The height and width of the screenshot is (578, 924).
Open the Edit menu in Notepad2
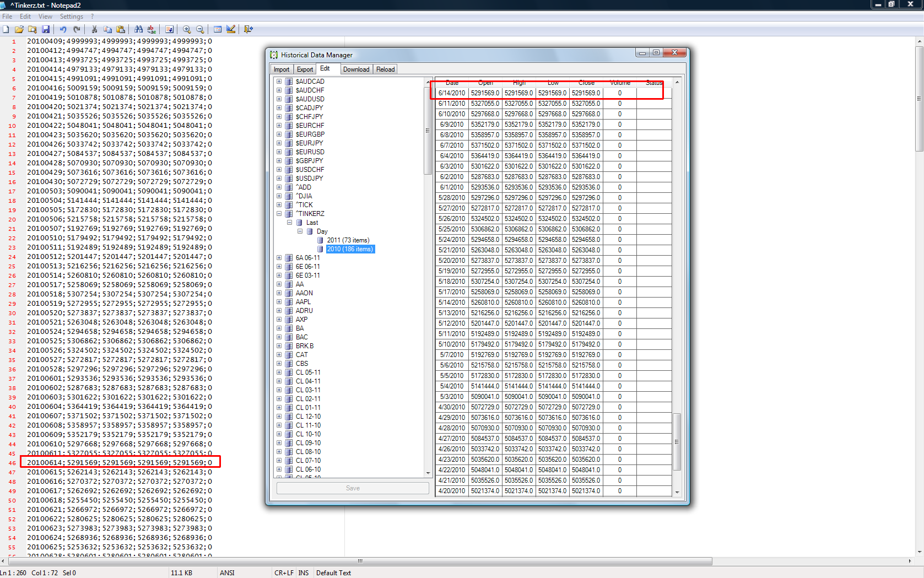click(25, 17)
